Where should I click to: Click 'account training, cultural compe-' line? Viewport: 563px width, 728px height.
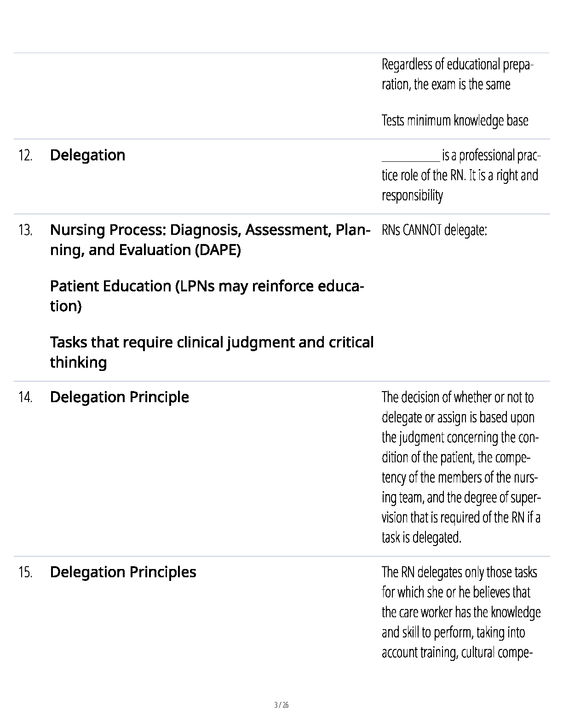(457, 652)
